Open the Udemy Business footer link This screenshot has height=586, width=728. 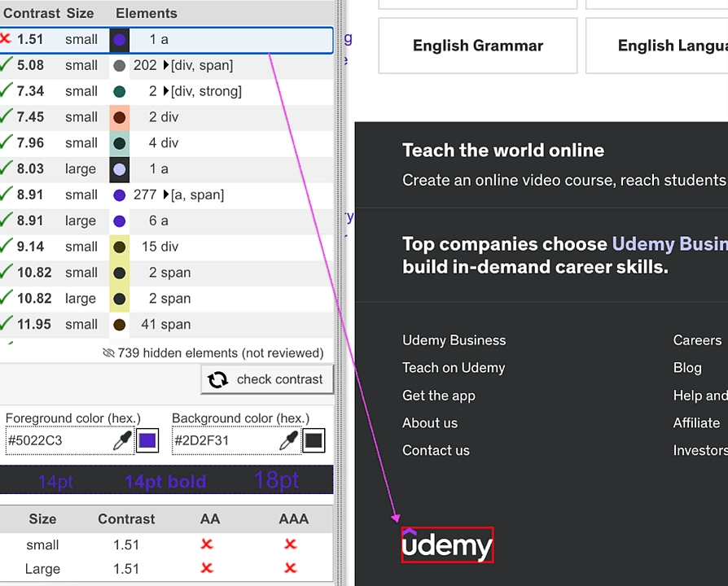[x=454, y=340]
